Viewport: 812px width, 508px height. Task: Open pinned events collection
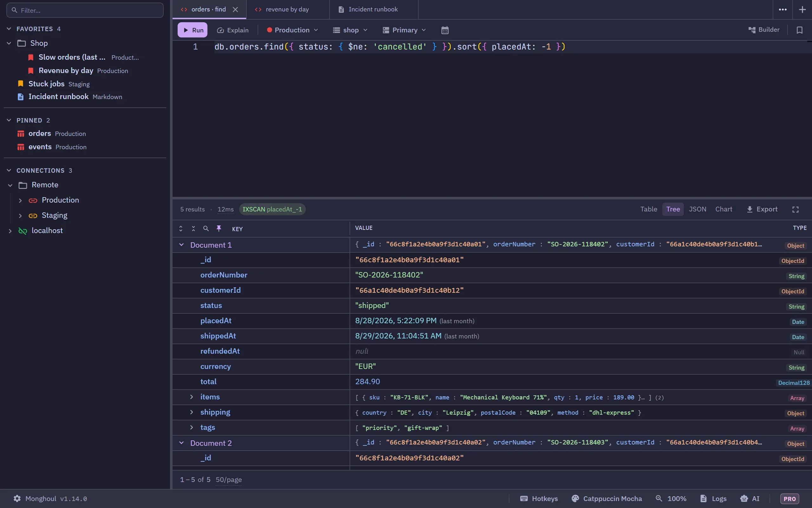(52, 147)
